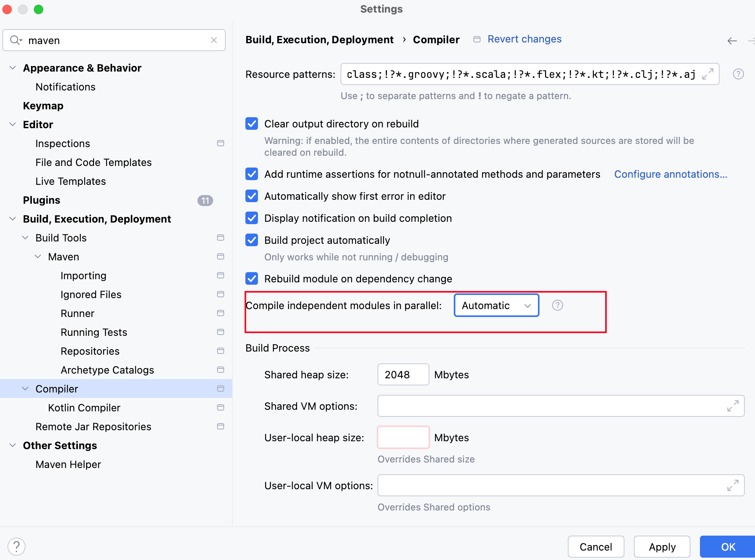Click help icon next to Resource patterns
Viewport: 755px width, 560px height.
(738, 74)
